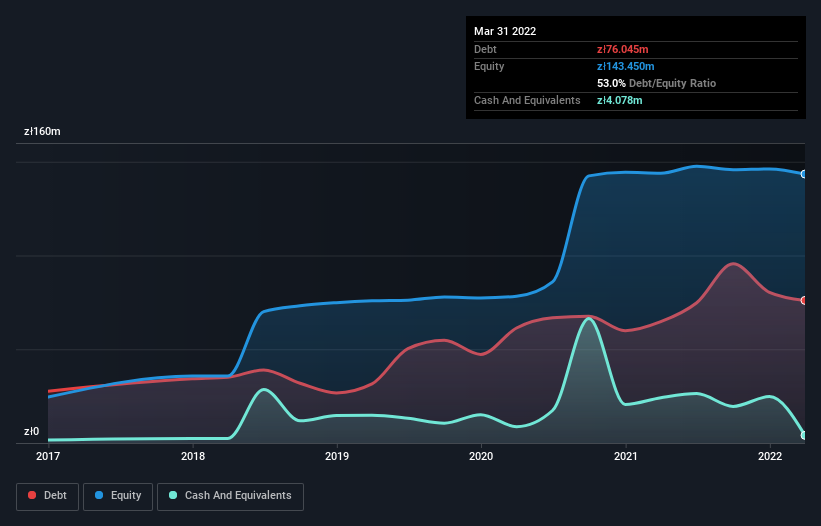Click the zł0 y-axis label

31,432
